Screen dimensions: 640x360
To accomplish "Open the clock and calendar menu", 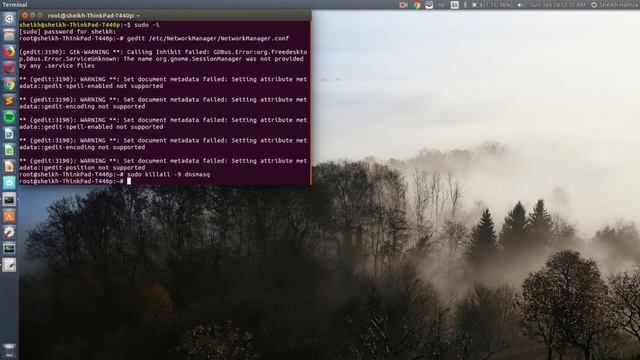I will click(x=558, y=5).
